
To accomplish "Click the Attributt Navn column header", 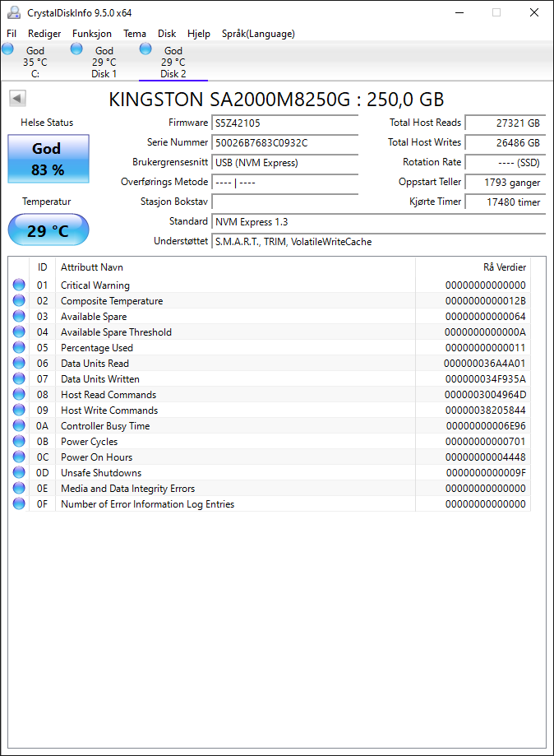I will click(91, 267).
